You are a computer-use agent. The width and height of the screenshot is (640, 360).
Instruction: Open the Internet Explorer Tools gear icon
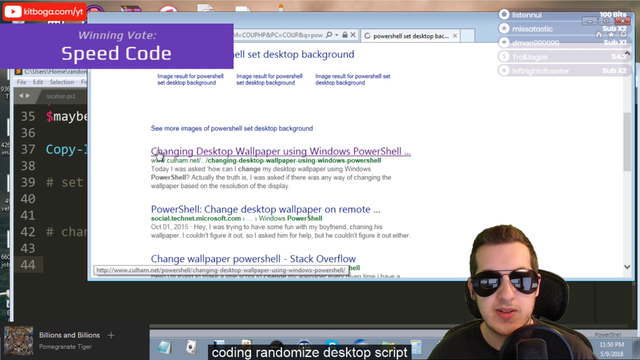tap(623, 34)
